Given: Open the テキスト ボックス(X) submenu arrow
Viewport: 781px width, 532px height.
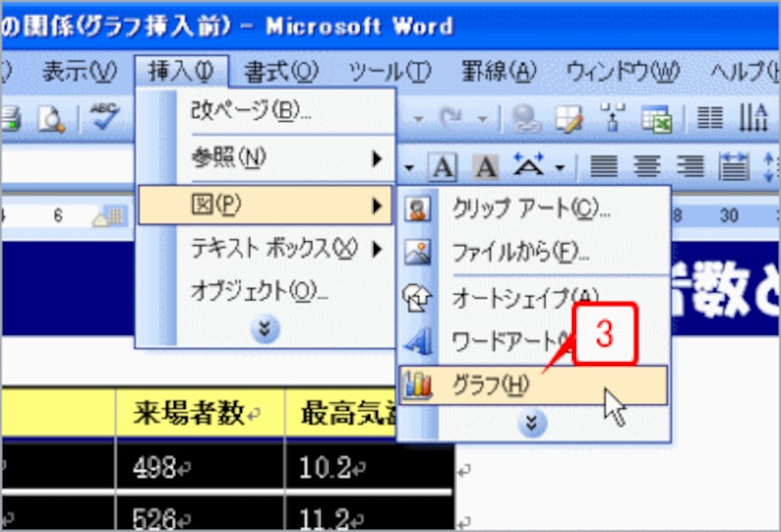Looking at the screenshot, I should pos(377,249).
